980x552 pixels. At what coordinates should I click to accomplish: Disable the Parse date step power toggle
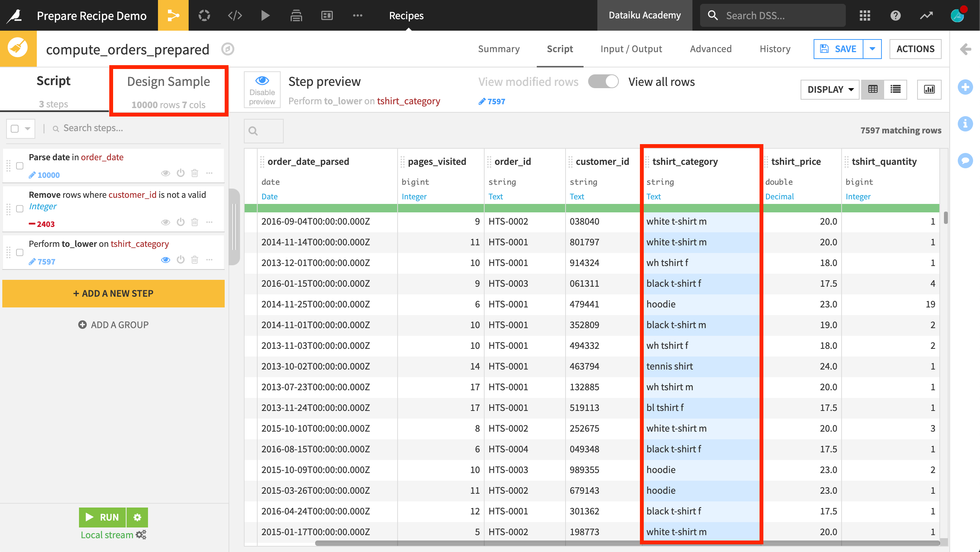(x=181, y=173)
